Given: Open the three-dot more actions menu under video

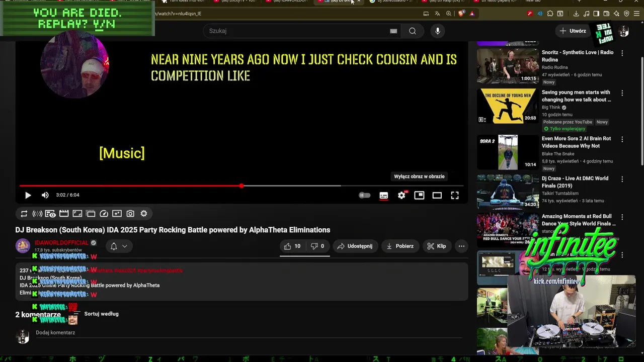Looking at the screenshot, I should (461, 246).
